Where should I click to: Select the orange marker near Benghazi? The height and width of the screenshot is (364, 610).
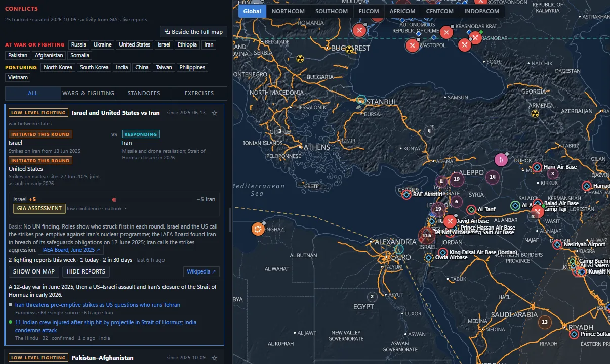coord(258,229)
